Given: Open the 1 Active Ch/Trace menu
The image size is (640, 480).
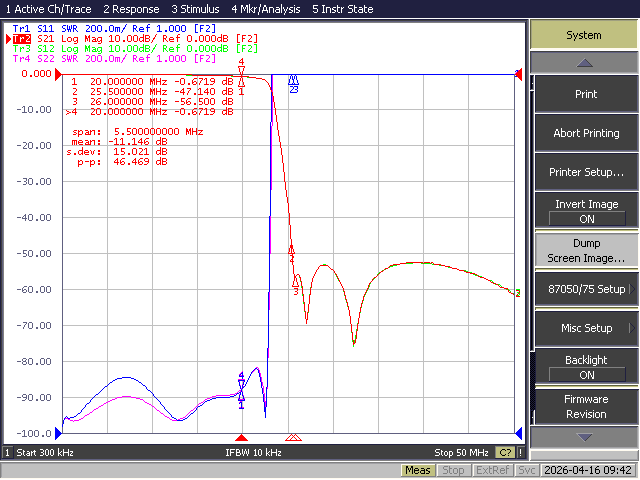Looking at the screenshot, I should pyautogui.click(x=48, y=9).
